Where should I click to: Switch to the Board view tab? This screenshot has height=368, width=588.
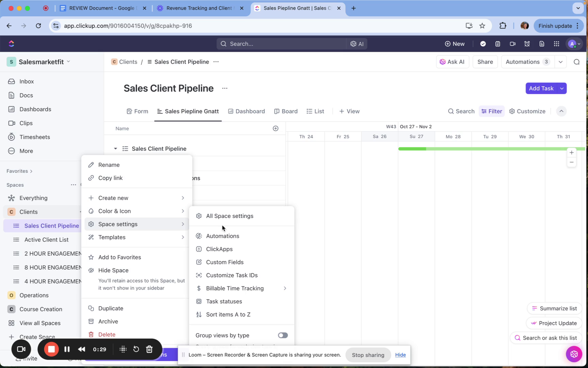coord(286,111)
